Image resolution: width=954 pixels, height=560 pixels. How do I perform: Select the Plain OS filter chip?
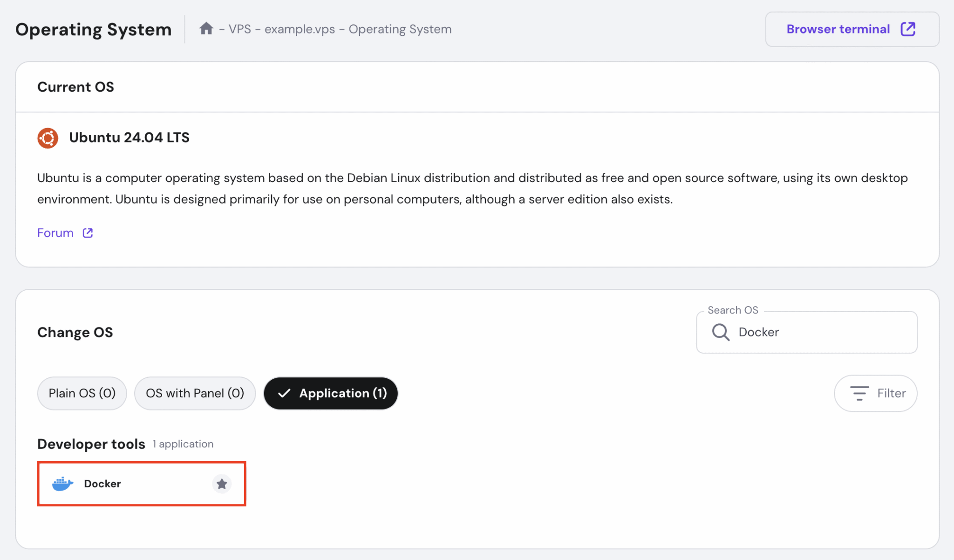click(82, 393)
